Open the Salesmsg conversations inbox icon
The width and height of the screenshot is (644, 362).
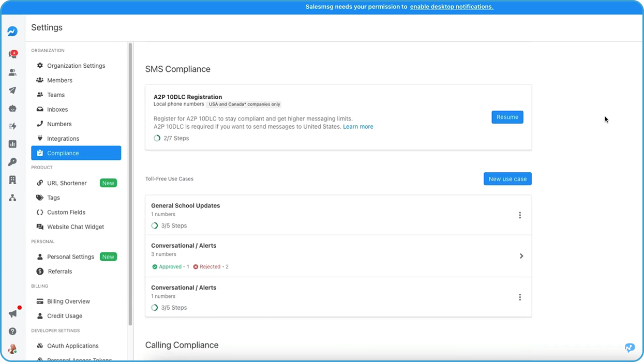[x=12, y=53]
